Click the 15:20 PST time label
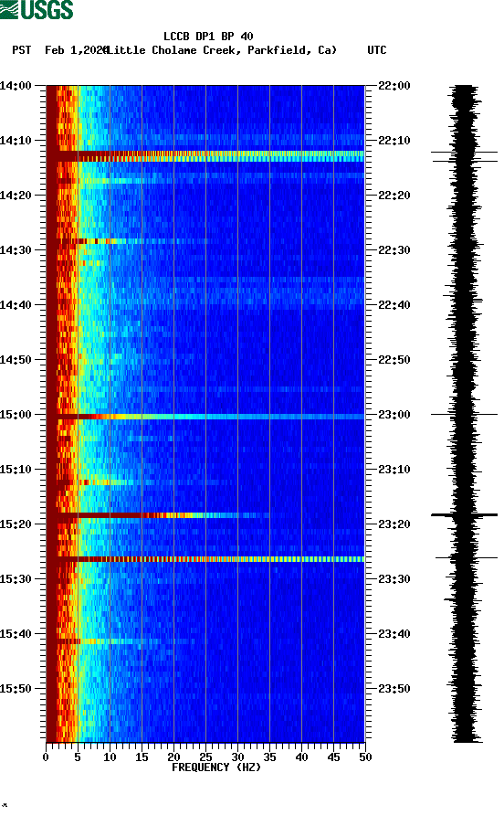 coord(16,524)
